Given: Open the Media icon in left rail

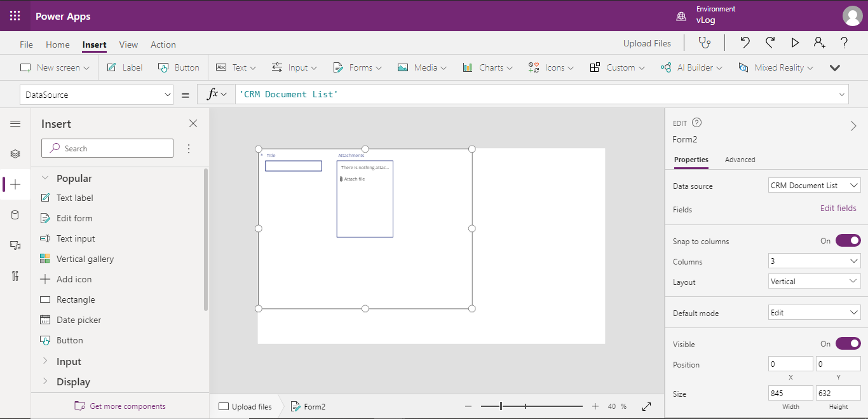Looking at the screenshot, I should point(15,245).
